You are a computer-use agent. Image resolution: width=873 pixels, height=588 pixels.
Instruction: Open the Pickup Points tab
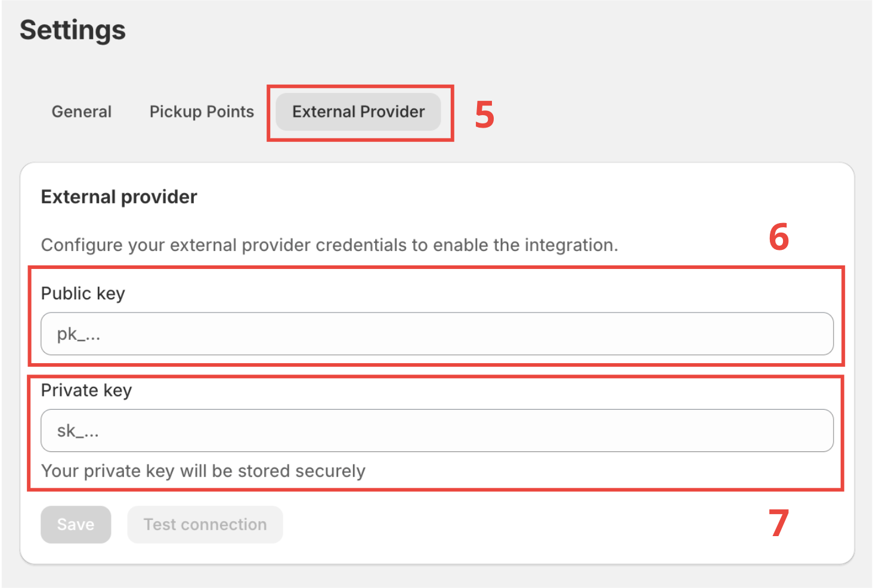(202, 112)
